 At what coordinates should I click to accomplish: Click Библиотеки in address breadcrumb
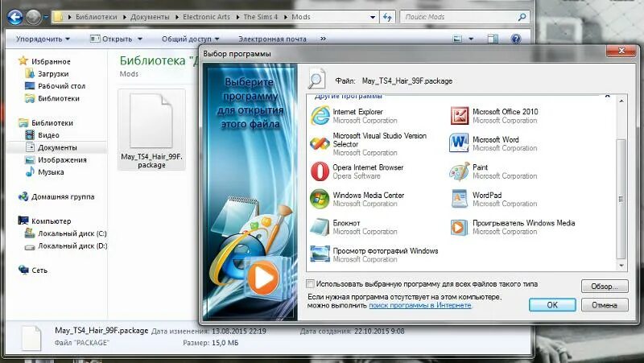point(96,17)
